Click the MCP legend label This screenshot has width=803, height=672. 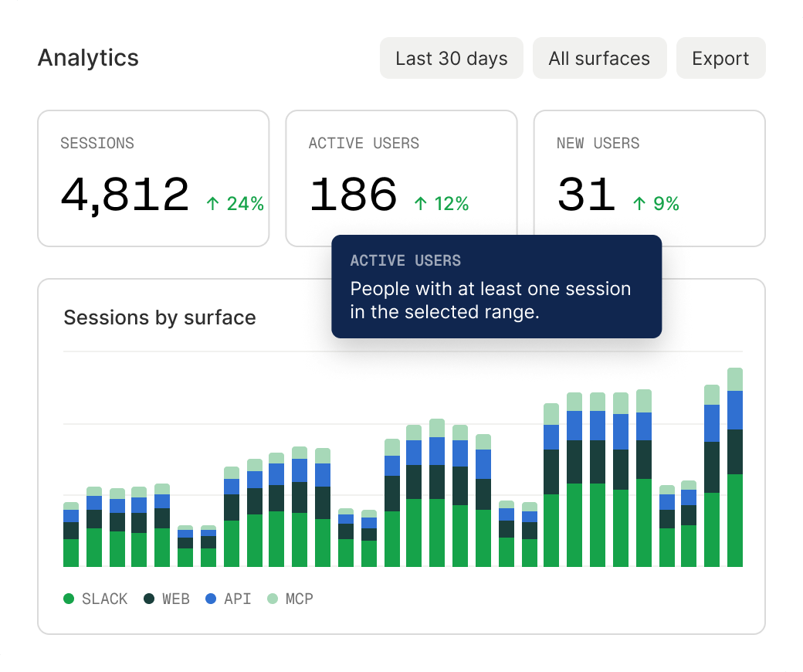click(x=299, y=599)
